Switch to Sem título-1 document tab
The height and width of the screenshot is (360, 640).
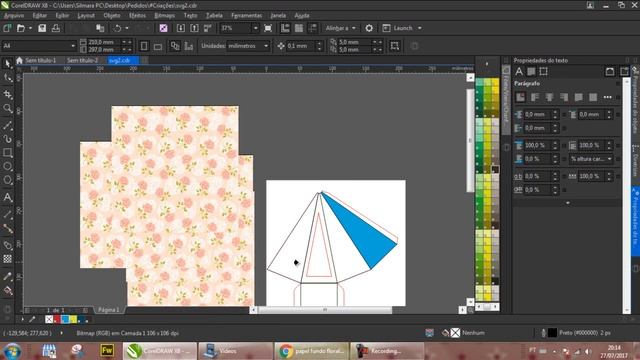(x=40, y=60)
